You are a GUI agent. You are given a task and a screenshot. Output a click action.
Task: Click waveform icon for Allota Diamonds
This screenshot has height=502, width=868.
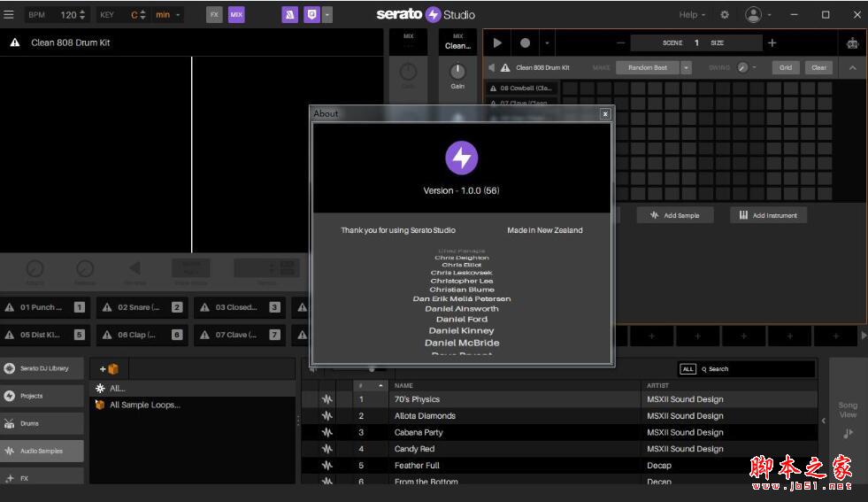[x=327, y=416]
